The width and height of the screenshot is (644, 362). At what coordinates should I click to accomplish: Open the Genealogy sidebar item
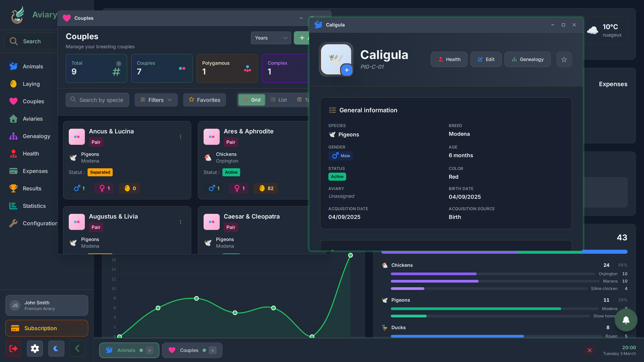pyautogui.click(x=36, y=136)
